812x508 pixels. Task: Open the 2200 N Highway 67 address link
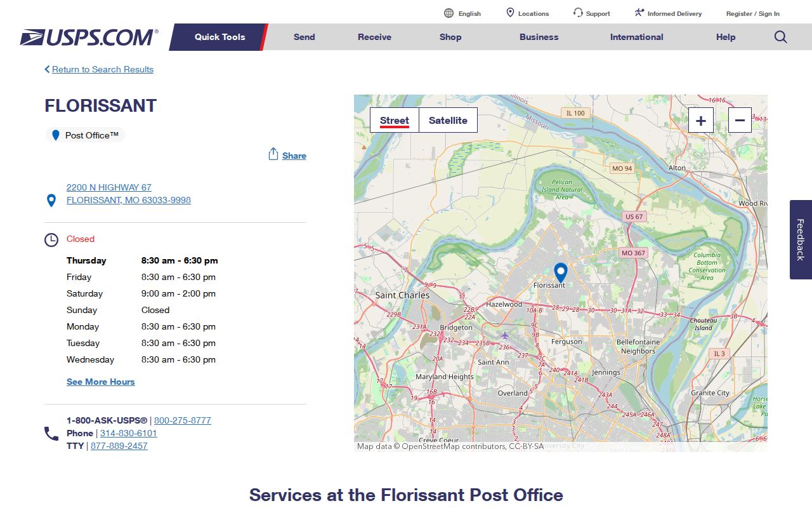[129, 194]
